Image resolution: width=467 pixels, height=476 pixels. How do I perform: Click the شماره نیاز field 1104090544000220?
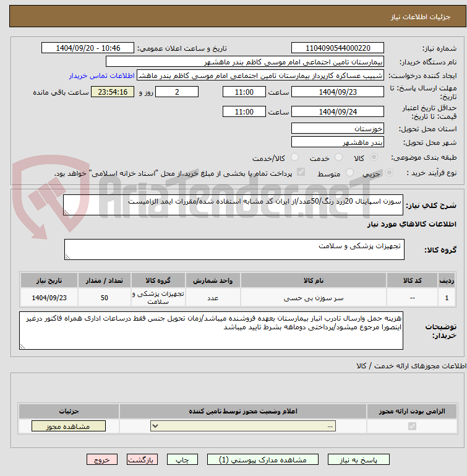click(x=338, y=48)
